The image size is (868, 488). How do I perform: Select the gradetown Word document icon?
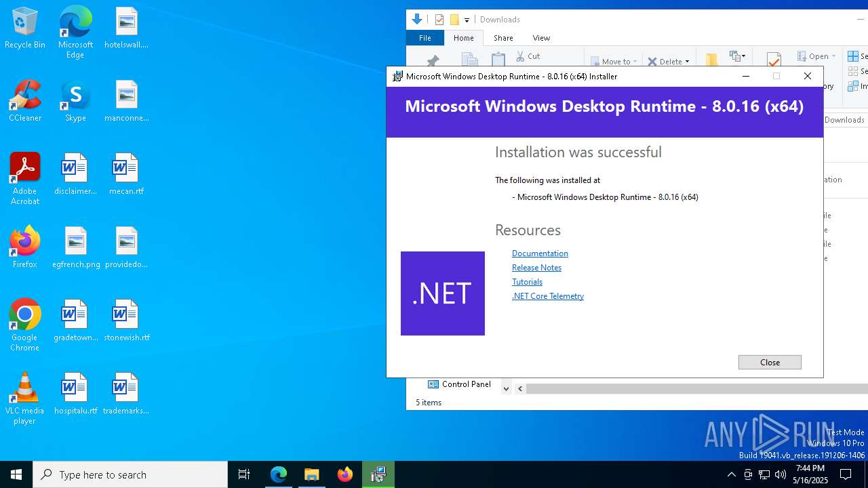[x=75, y=321]
